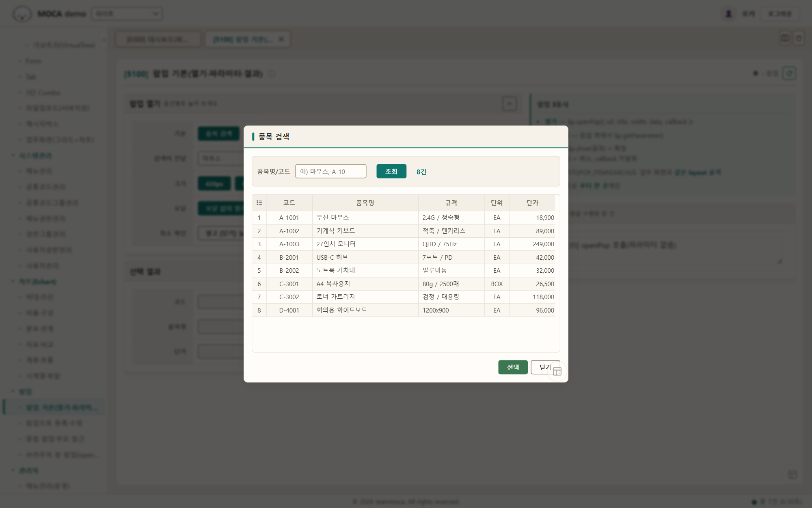Click the 토너 카트리지 cell
812x508 pixels.
pos(365,297)
